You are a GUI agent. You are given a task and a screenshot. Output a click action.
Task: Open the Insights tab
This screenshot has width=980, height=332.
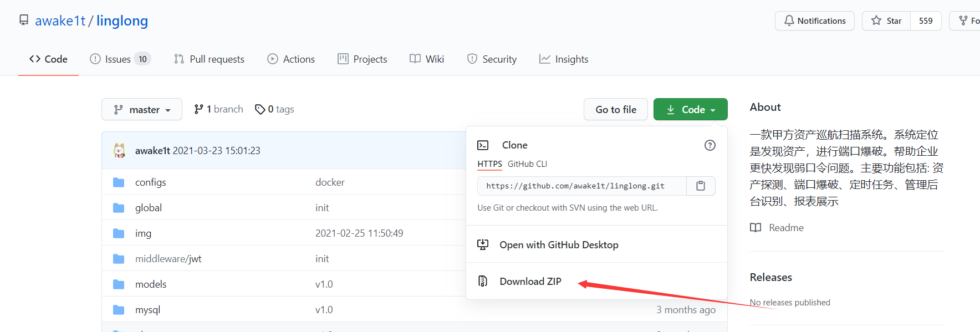pos(564,59)
